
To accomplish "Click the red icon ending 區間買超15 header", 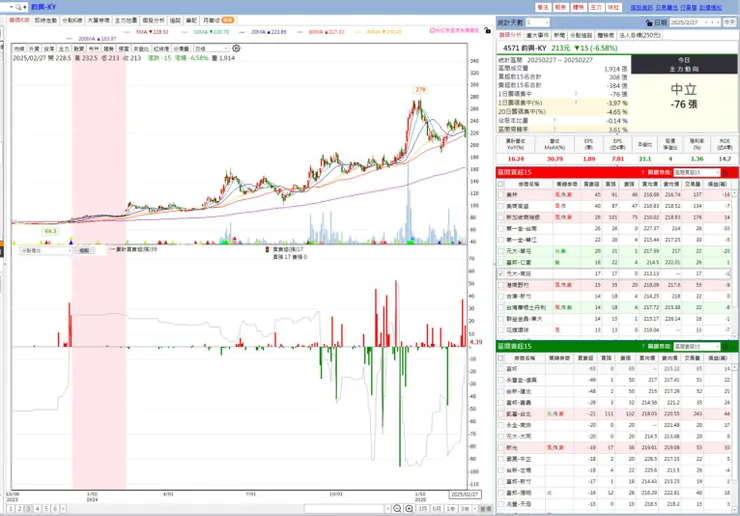I will (x=726, y=173).
